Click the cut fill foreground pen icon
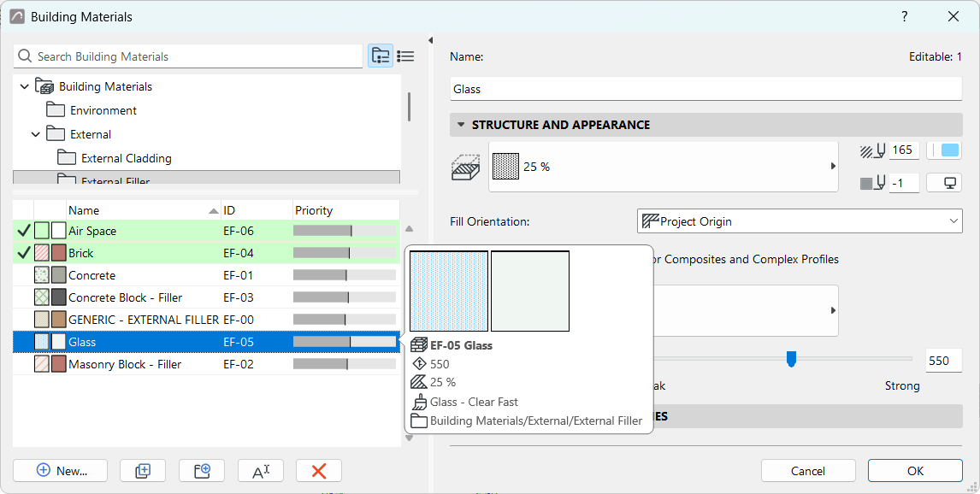Screen dimensions: 980x494 click(x=873, y=150)
